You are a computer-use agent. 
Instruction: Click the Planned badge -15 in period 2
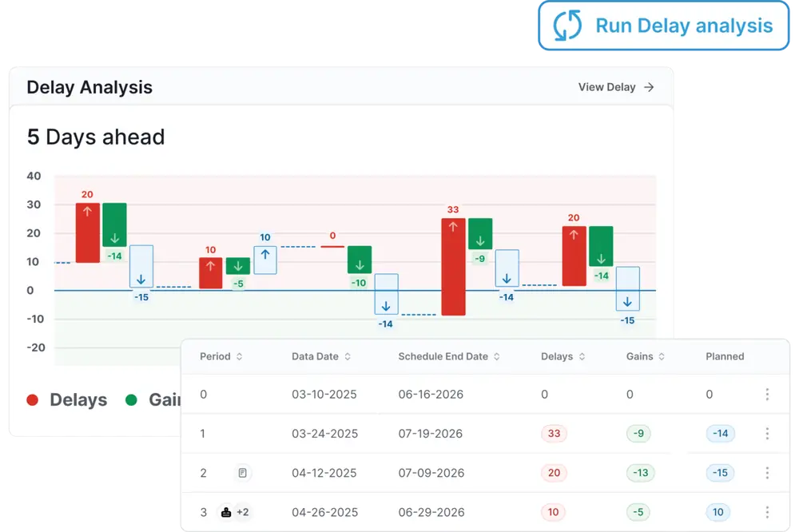point(720,473)
